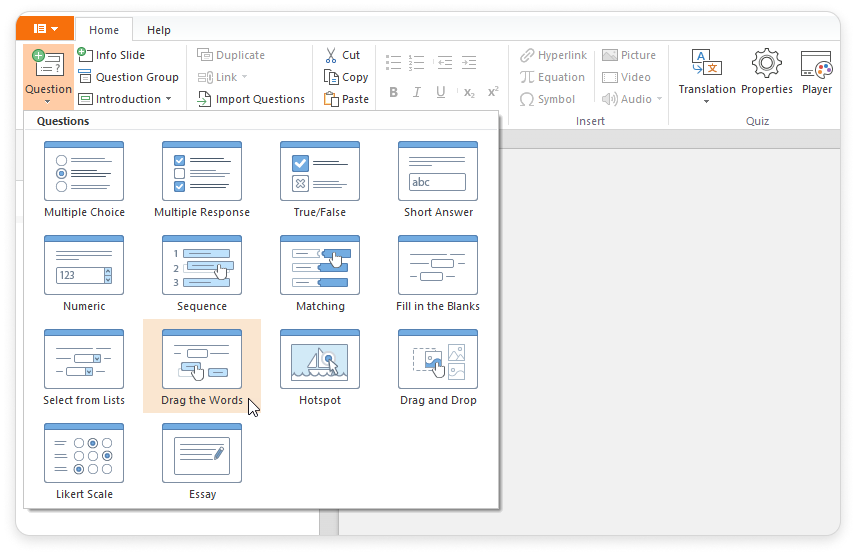Add a Question Group
This screenshot has height=555, width=856.
129,77
